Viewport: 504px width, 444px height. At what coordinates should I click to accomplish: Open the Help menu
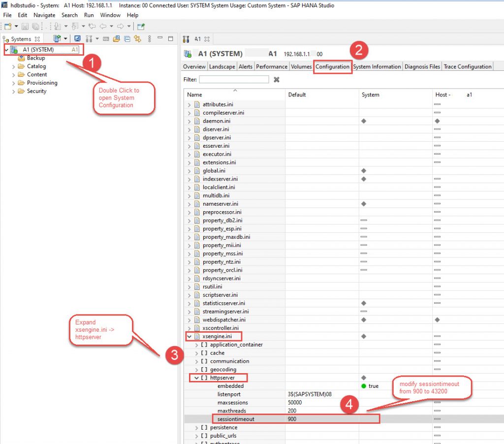pyautogui.click(x=132, y=15)
